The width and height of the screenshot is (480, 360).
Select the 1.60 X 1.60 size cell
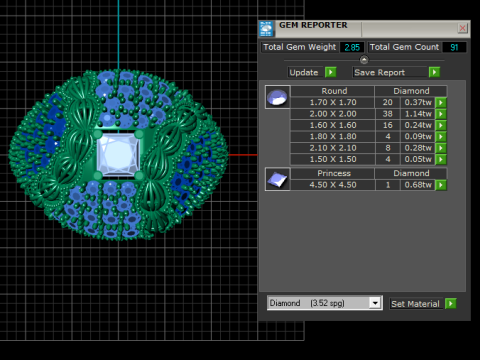(x=333, y=125)
